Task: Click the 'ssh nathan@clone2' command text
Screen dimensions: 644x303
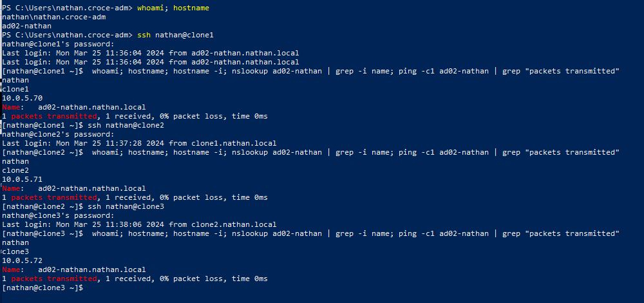Action: tap(126, 126)
